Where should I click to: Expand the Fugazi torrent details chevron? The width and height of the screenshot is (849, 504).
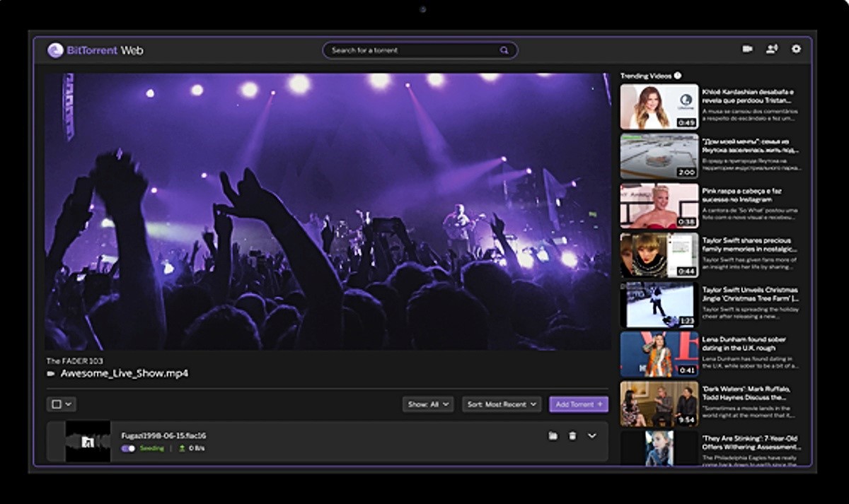(592, 436)
